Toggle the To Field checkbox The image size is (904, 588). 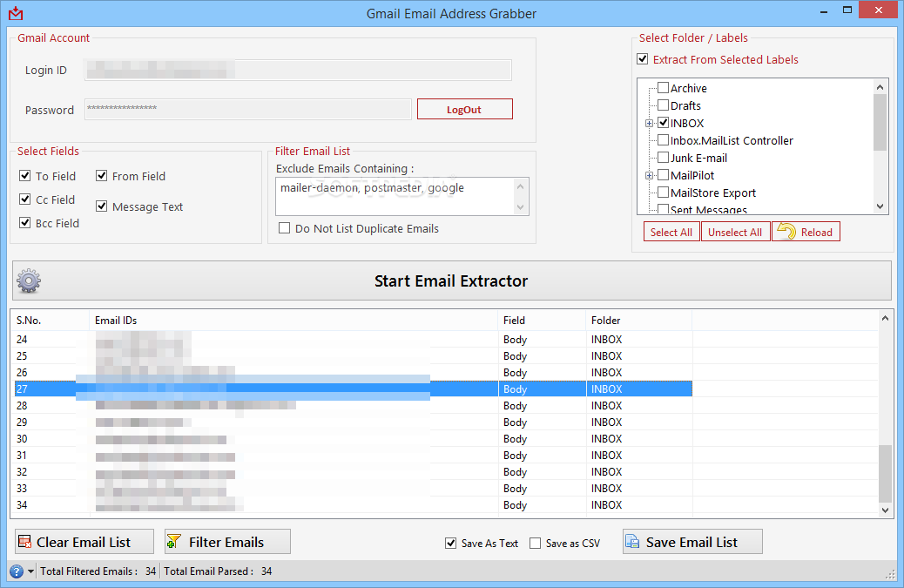point(24,175)
